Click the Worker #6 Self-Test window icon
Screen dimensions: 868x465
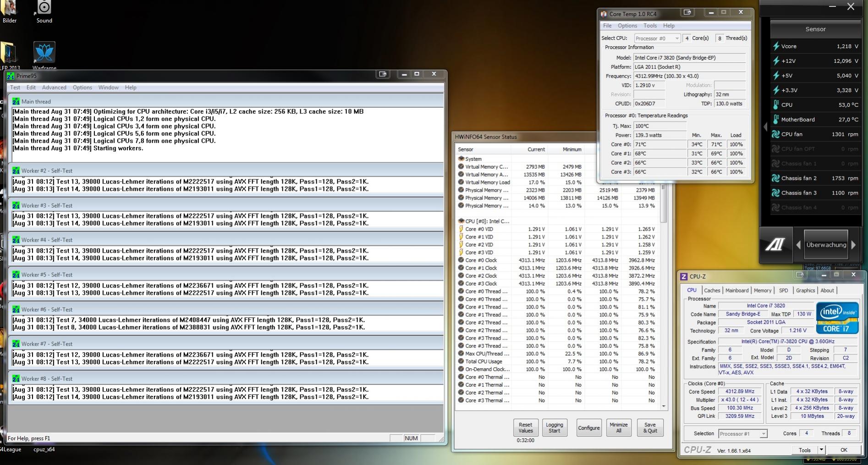pos(16,310)
